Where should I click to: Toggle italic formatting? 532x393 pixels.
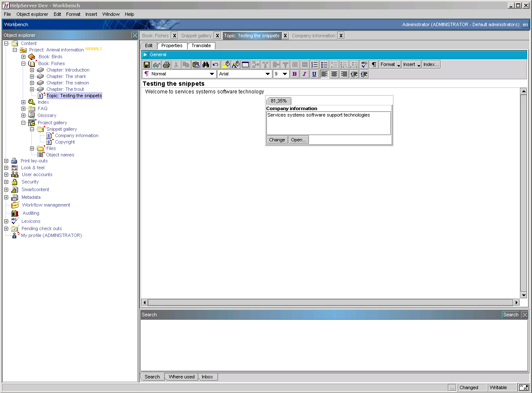pyautogui.click(x=304, y=74)
